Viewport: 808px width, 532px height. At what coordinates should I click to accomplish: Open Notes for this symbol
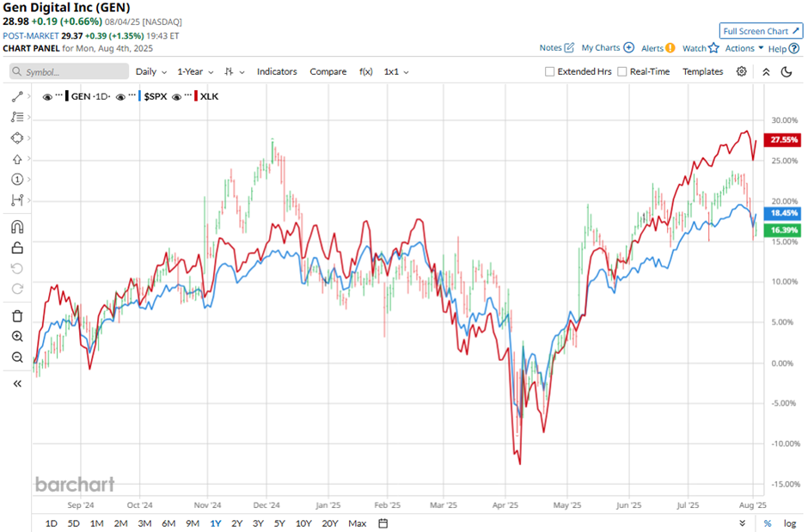556,47
